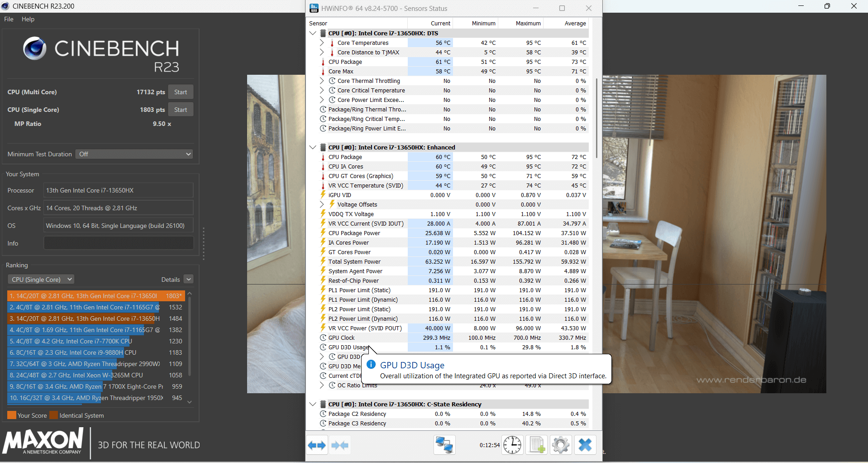Click the Sensor column header in HWiNFO

pos(358,23)
